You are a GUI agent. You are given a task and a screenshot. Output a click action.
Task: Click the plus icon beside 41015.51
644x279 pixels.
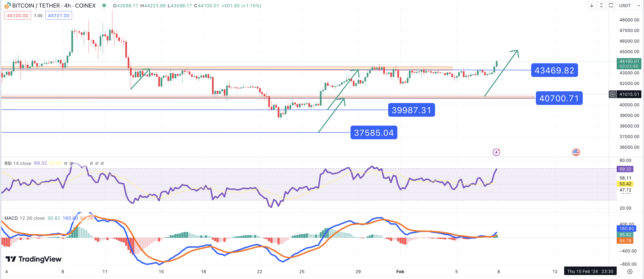pyautogui.click(x=612, y=94)
